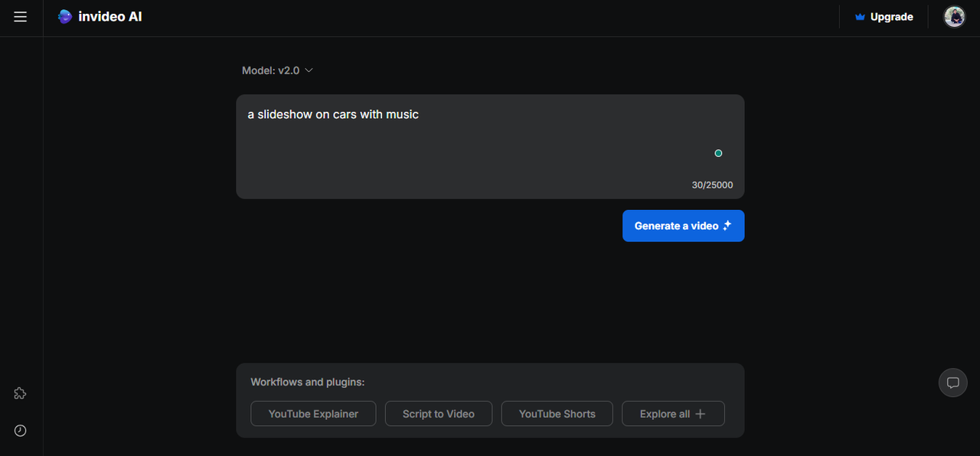The height and width of the screenshot is (456, 980).
Task: Open the hamburger navigation menu
Action: click(x=21, y=17)
